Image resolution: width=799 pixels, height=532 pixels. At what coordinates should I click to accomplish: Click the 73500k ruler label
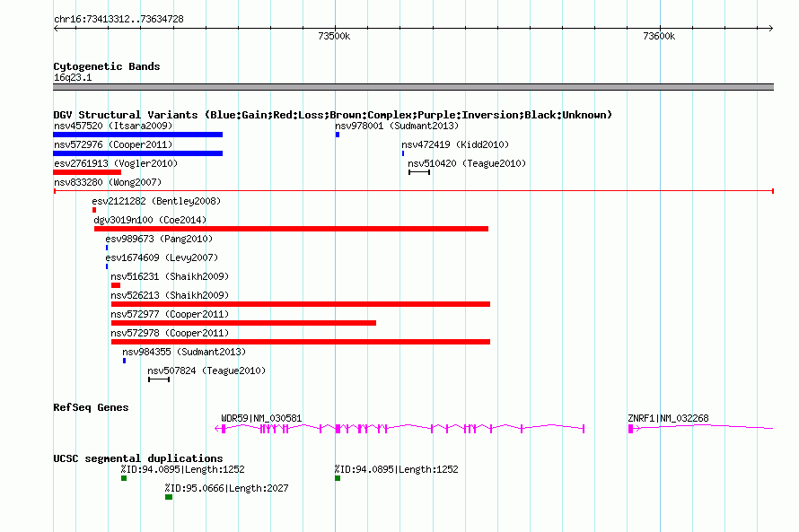[x=334, y=36]
